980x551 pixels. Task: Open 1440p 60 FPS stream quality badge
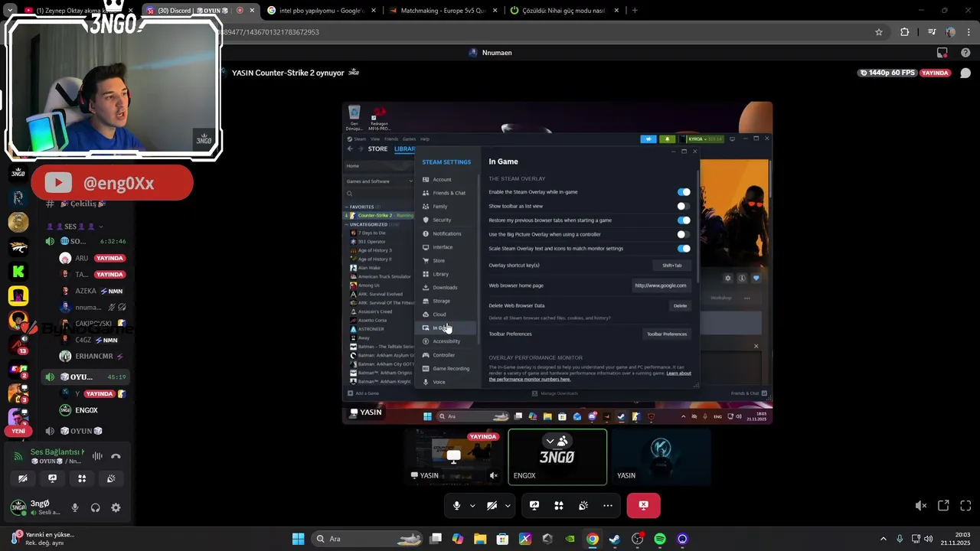887,73
